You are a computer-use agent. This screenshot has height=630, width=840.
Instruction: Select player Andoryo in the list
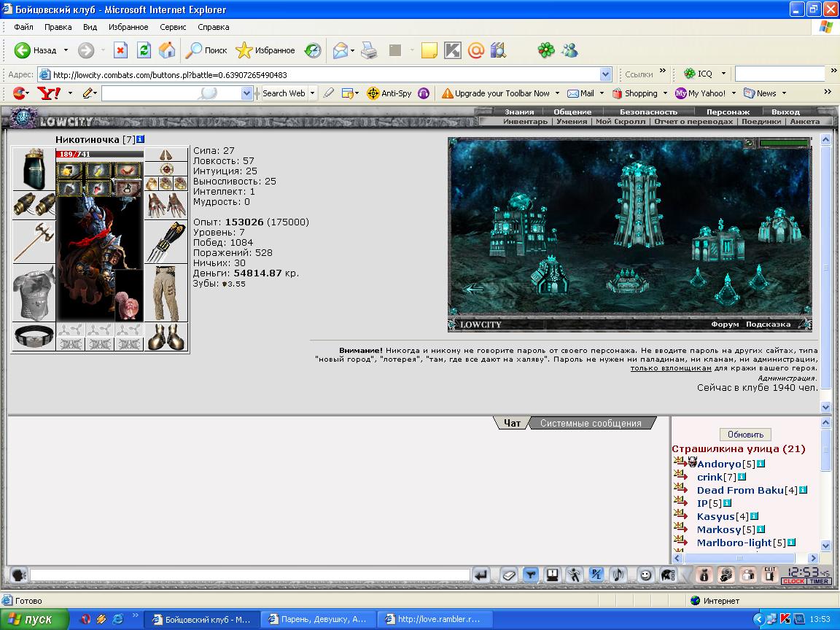(718, 464)
